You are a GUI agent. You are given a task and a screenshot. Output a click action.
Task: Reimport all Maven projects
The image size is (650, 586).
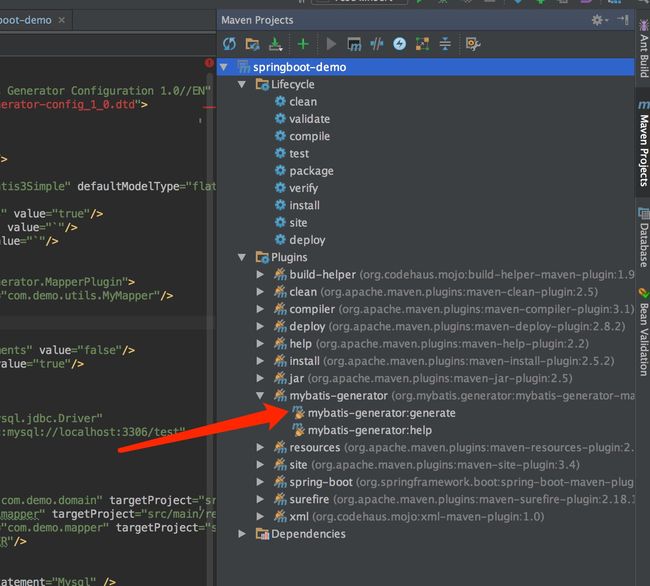(x=229, y=44)
